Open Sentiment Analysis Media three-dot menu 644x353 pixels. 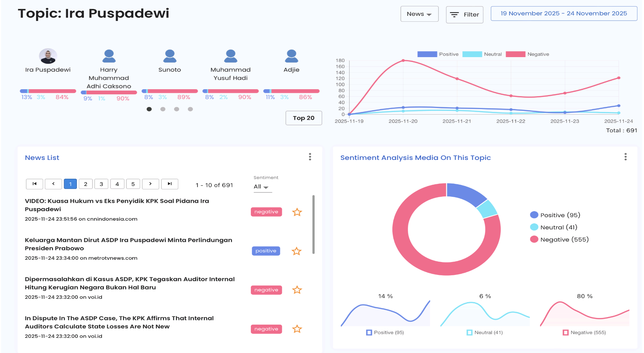625,157
